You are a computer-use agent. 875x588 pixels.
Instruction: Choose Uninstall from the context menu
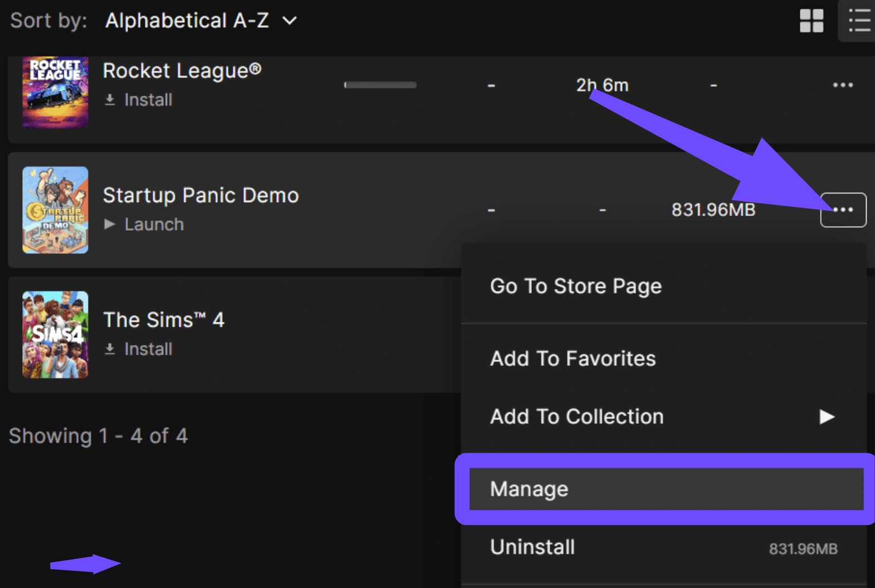[532, 547]
